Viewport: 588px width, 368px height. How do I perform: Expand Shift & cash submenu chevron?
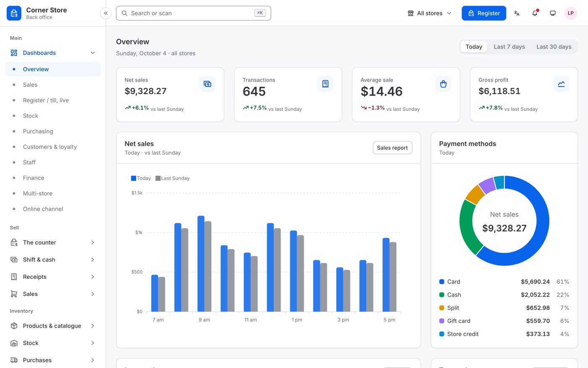[x=93, y=260]
